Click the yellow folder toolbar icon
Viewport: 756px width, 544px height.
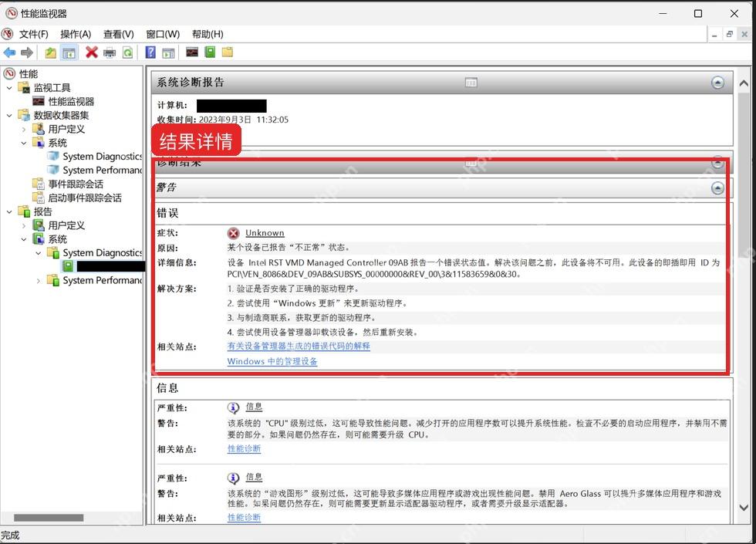coord(227,52)
